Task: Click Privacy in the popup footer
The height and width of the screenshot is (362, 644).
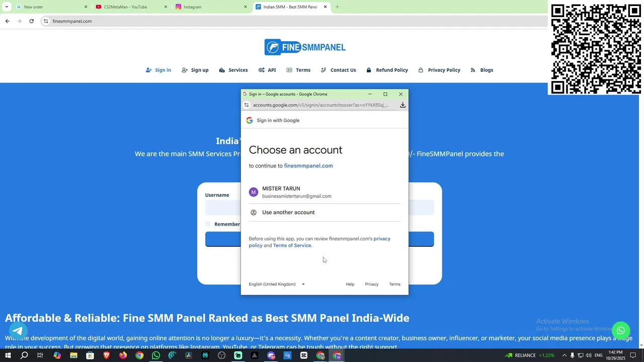Action: click(x=372, y=285)
